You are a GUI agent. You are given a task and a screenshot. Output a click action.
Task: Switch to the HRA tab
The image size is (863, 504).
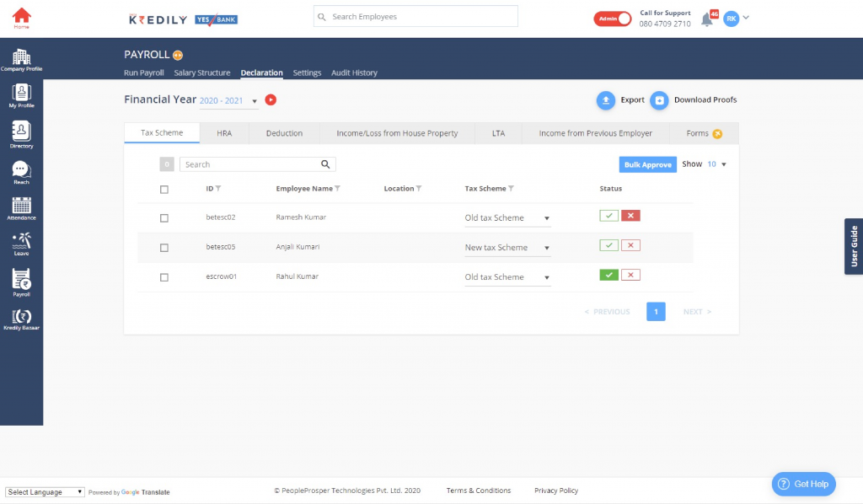tap(224, 133)
